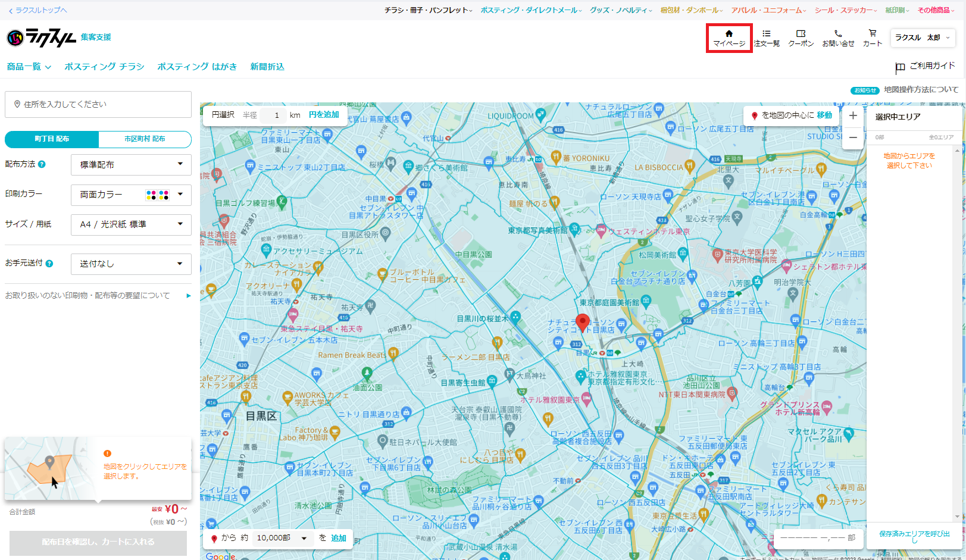
Task: Click the セブン-イレブン 五本木店 map marker
Action: (244, 339)
